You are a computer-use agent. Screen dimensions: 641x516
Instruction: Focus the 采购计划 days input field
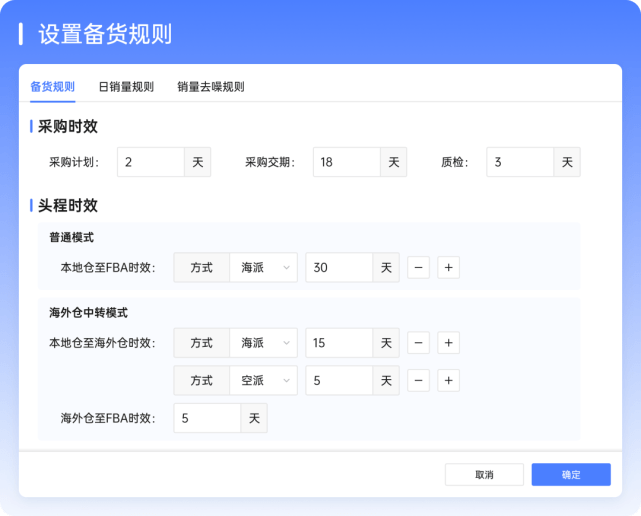click(x=151, y=162)
